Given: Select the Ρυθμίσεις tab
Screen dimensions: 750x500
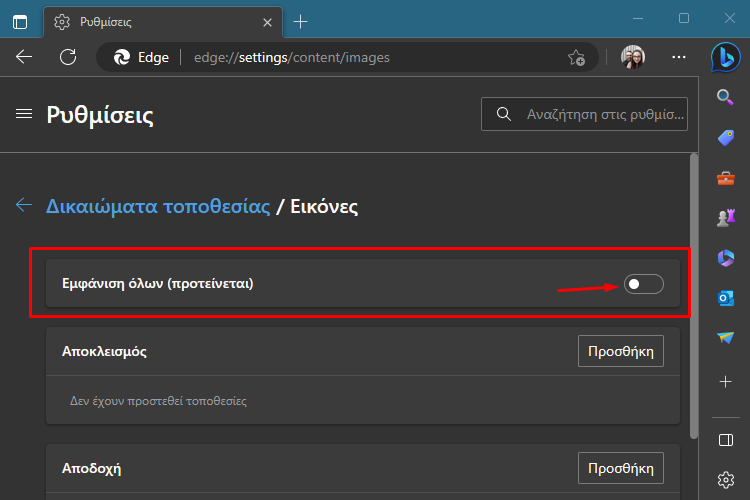Looking at the screenshot, I should click(163, 22).
